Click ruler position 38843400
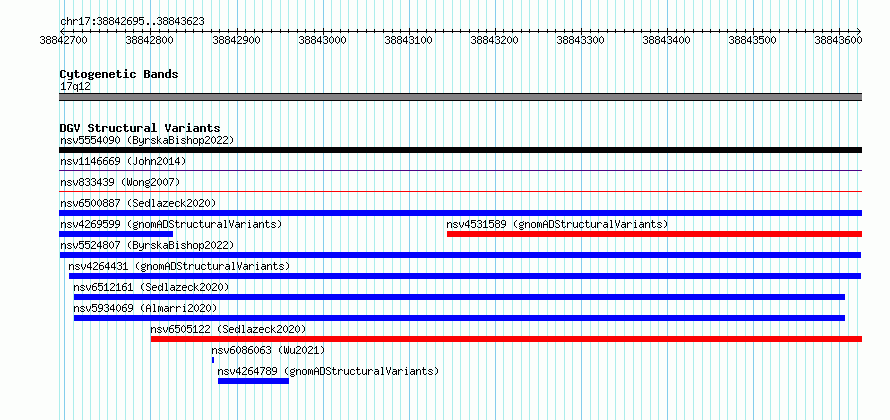 [667, 40]
